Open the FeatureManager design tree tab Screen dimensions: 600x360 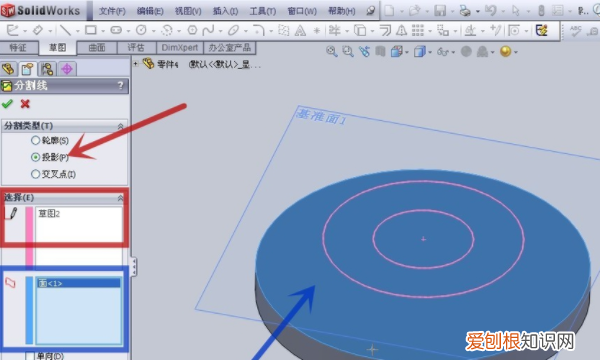click(8, 69)
